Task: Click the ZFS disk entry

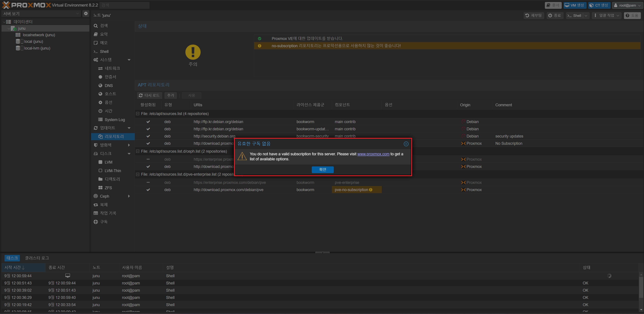Action: pos(108,188)
